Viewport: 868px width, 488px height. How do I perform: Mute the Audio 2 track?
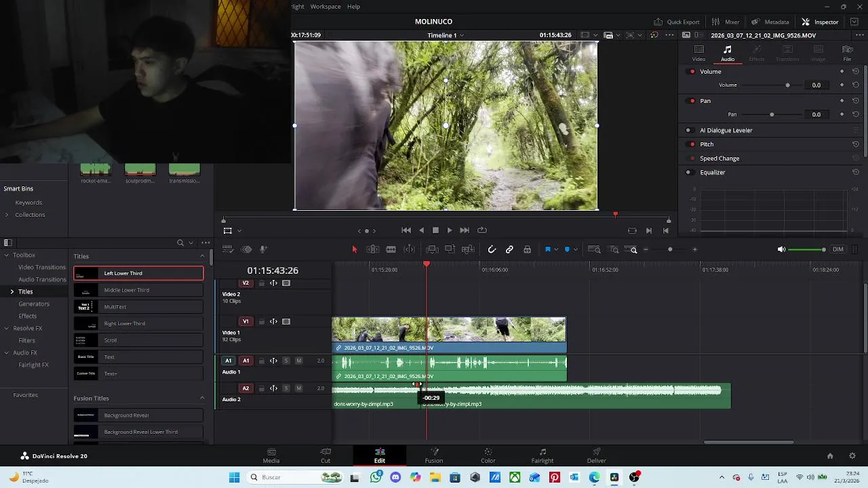[298, 388]
